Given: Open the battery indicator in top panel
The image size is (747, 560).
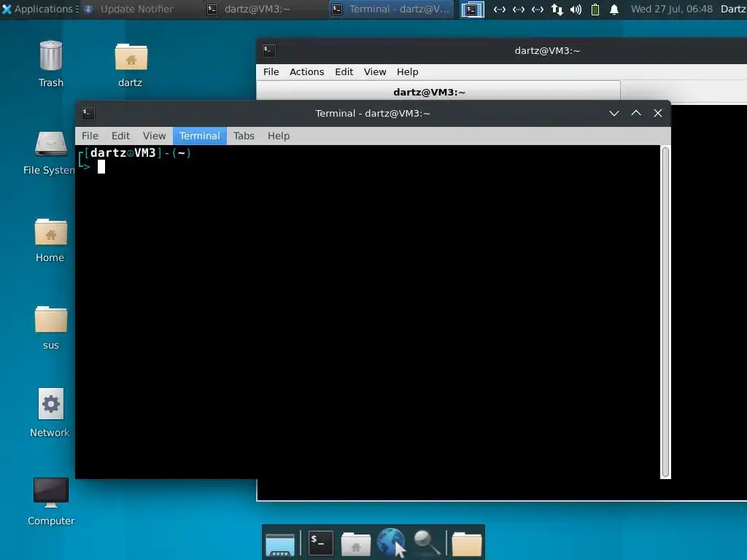Looking at the screenshot, I should pyautogui.click(x=595, y=9).
